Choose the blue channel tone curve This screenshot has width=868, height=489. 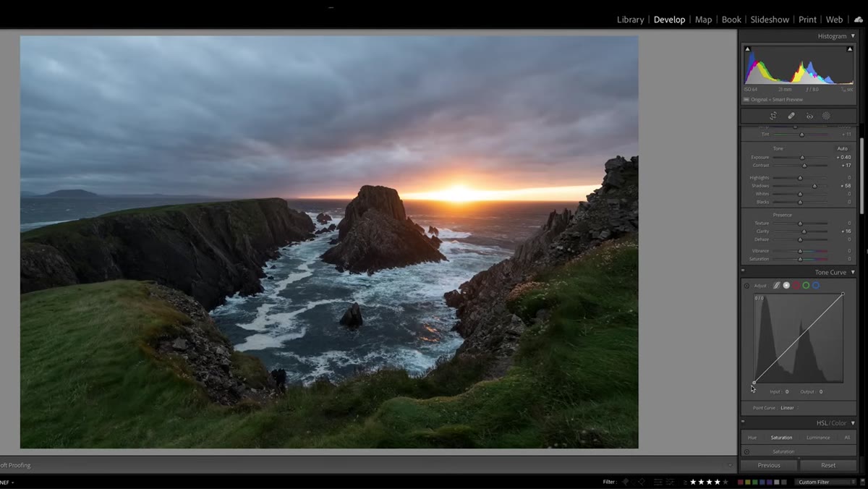(x=816, y=286)
